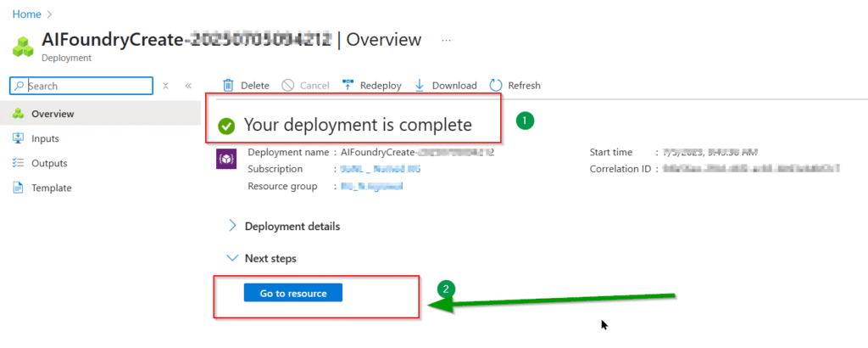868x348 pixels.
Task: Open the ellipsis more options menu
Action: tap(447, 41)
